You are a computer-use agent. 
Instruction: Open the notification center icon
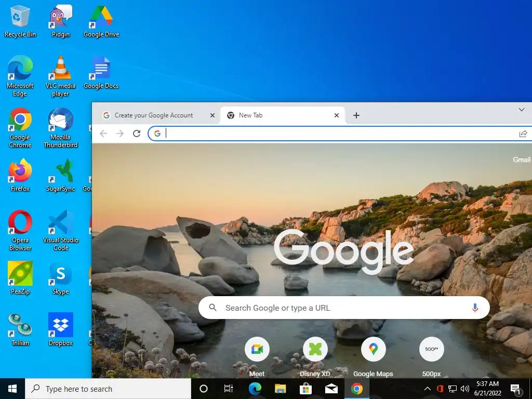[x=516, y=390]
